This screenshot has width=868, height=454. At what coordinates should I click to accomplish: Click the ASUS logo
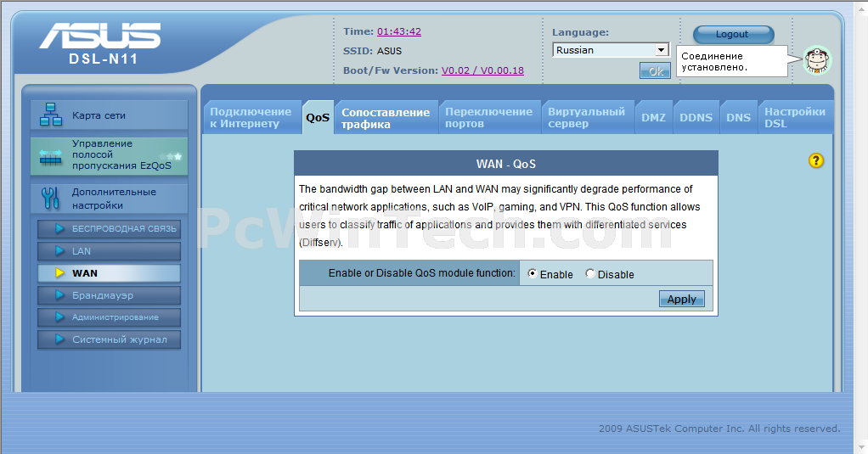tap(99, 36)
